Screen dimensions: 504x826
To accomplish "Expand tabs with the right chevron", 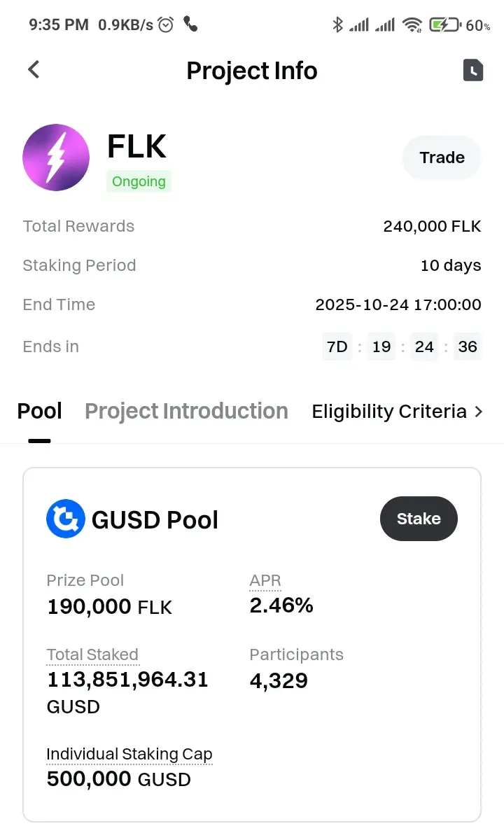I will pos(479,412).
